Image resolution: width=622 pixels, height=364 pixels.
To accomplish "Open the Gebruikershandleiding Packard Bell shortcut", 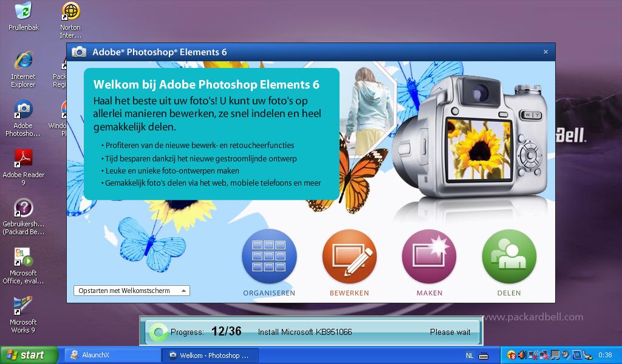I will [x=23, y=209].
